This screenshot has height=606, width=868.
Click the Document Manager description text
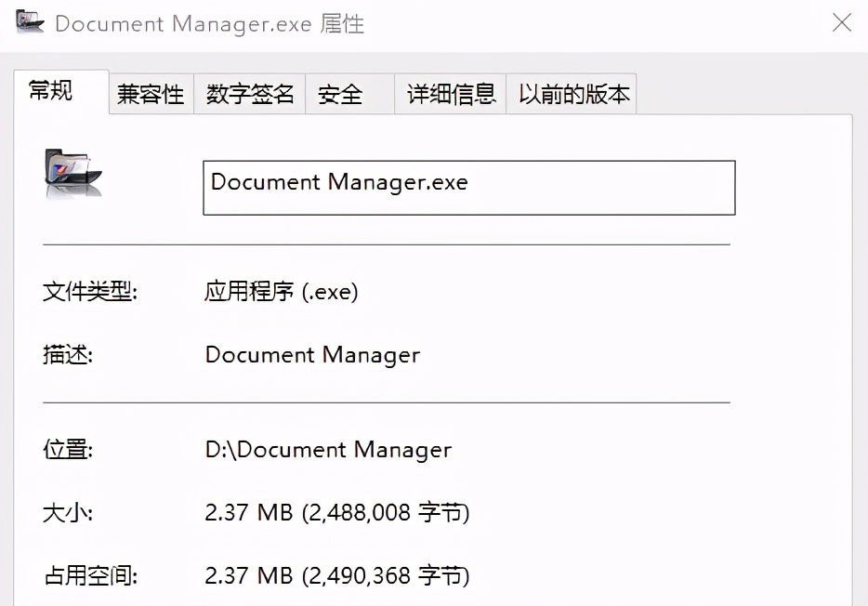point(312,354)
